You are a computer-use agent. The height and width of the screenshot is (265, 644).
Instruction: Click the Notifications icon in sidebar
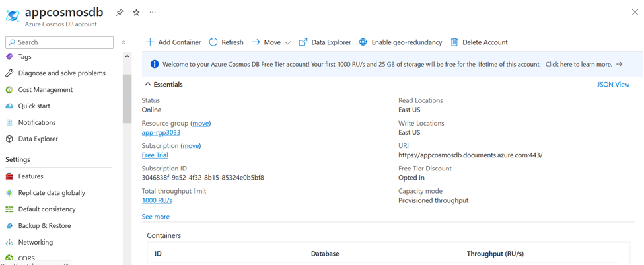click(x=9, y=122)
